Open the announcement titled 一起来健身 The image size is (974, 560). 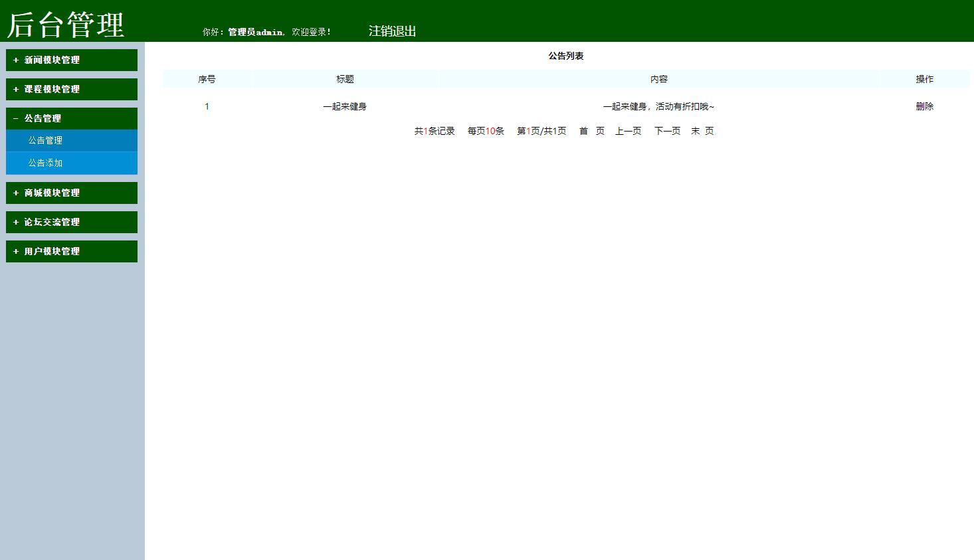(x=343, y=106)
